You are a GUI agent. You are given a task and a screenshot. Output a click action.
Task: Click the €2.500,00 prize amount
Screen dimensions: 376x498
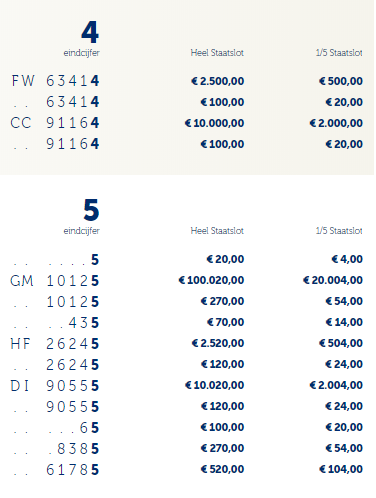click(218, 81)
